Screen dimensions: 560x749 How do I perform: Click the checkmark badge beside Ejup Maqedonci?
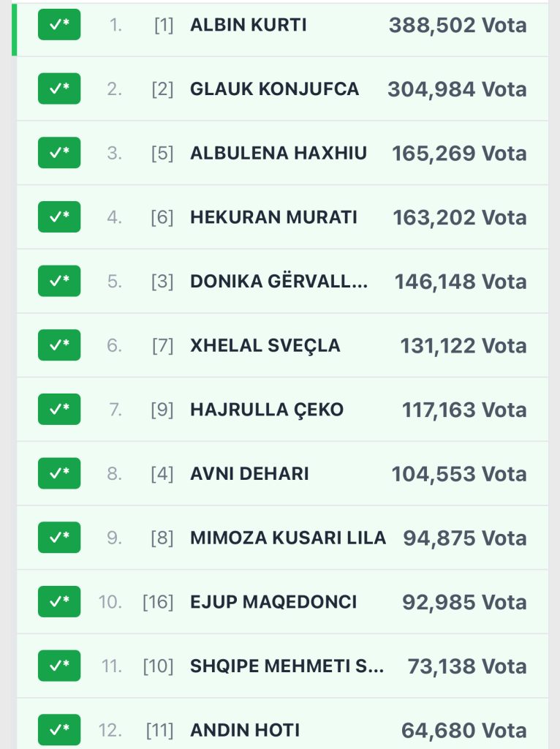(59, 602)
